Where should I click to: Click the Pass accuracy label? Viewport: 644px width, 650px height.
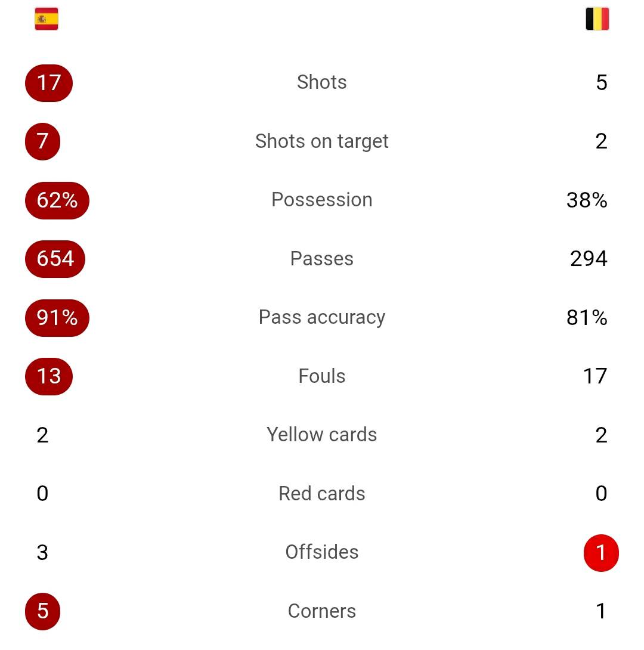tap(322, 317)
